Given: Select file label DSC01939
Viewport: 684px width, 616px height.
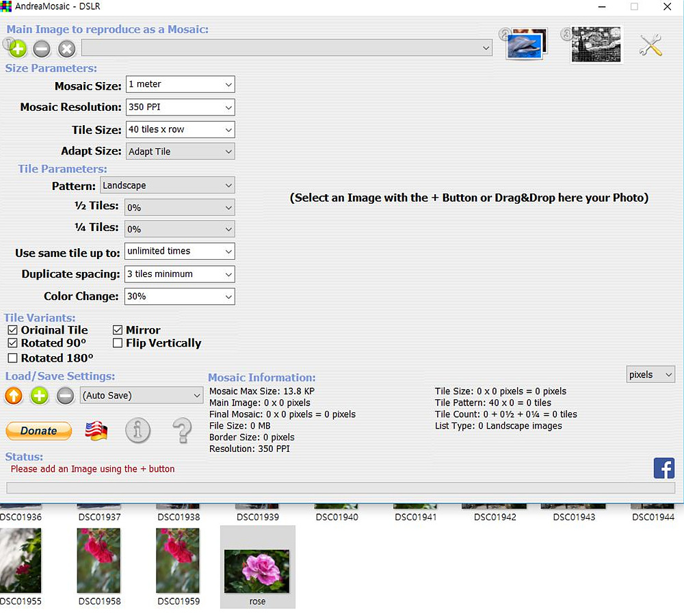Looking at the screenshot, I should [258, 517].
